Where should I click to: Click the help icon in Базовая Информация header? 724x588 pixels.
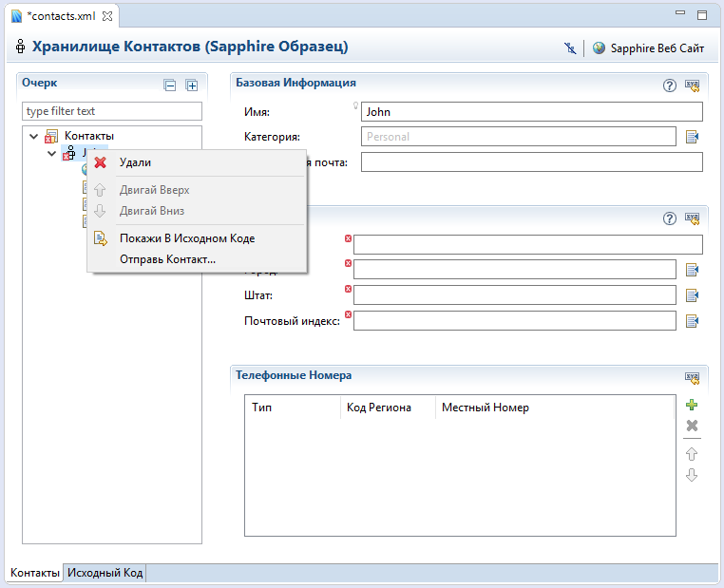[x=669, y=85]
